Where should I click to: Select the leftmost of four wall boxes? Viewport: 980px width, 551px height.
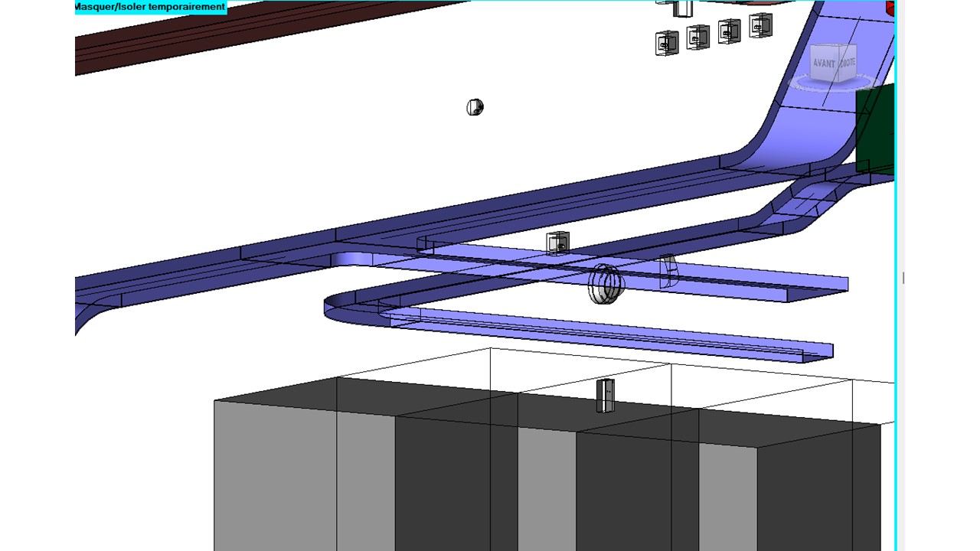pyautogui.click(x=667, y=43)
